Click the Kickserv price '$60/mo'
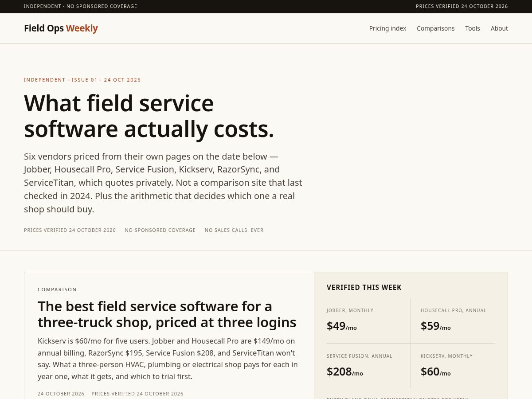Screen dimensions: 532x399 click(436, 372)
